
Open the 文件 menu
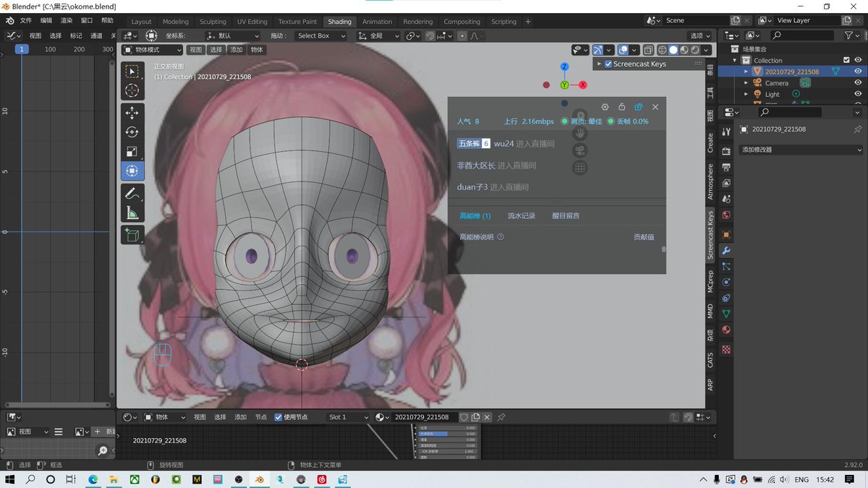(x=26, y=21)
